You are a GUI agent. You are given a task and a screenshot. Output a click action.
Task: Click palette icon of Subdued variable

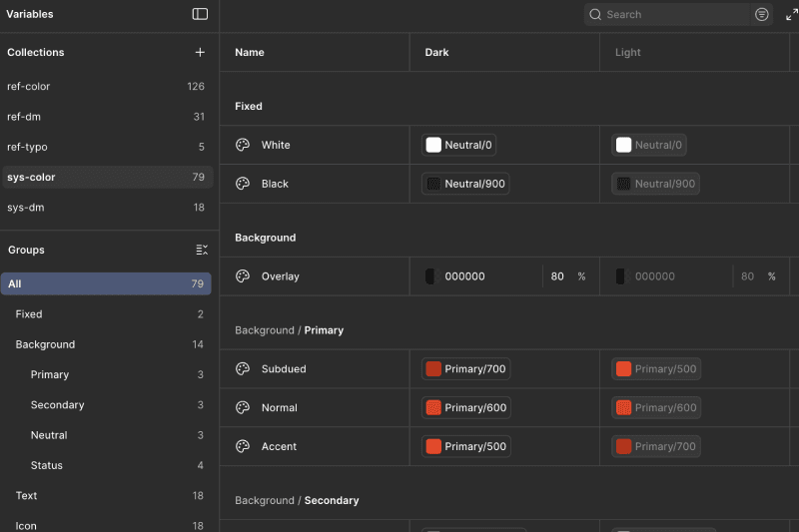243,369
